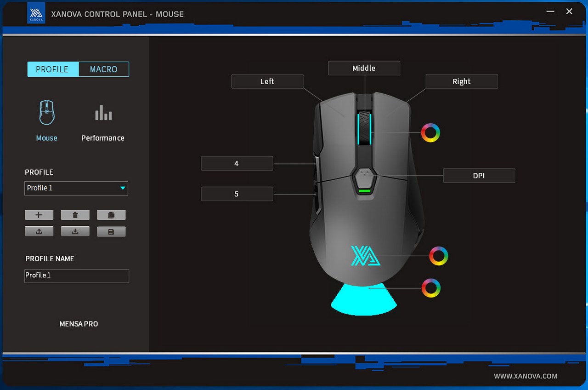Click the XANOVA logo in title bar

(x=36, y=14)
